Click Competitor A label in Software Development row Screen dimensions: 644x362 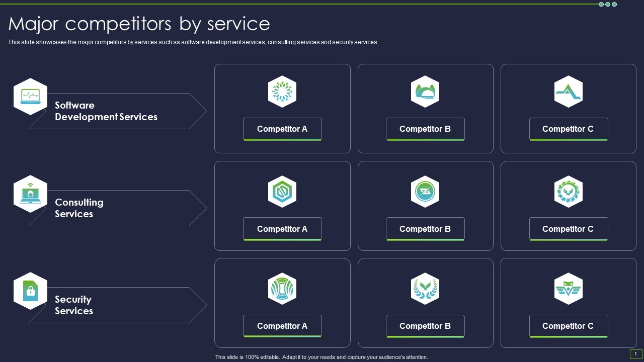coord(282,129)
